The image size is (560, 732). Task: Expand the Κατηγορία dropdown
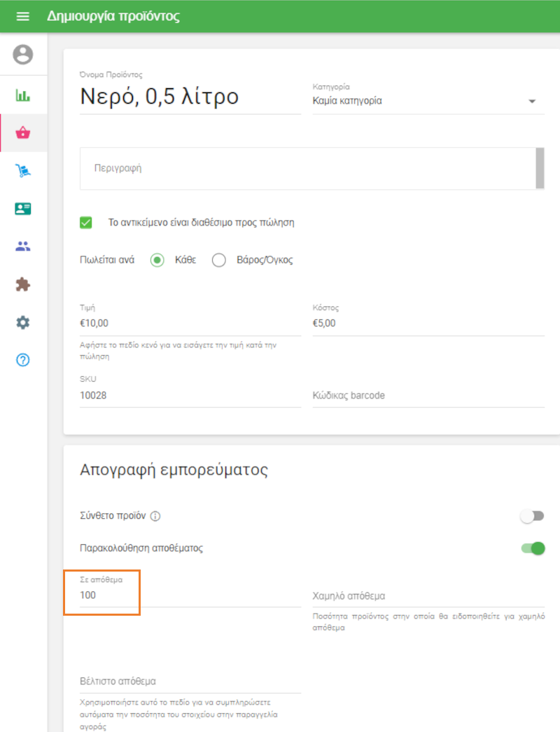428,101
